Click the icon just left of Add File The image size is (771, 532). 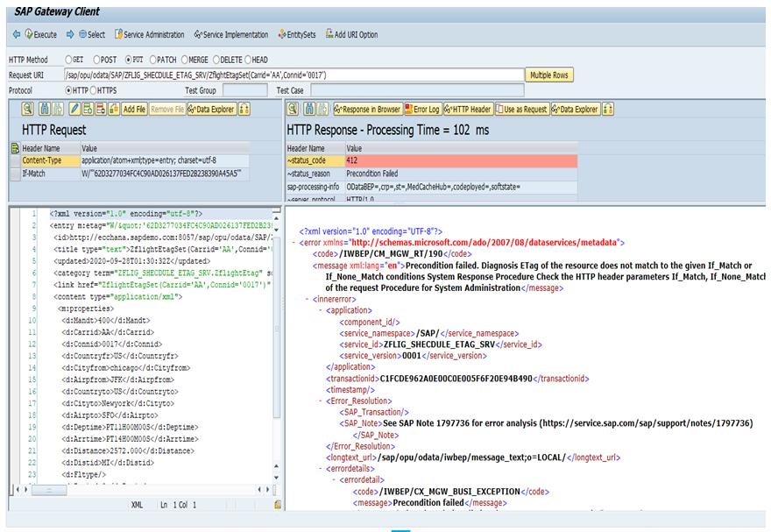point(114,110)
